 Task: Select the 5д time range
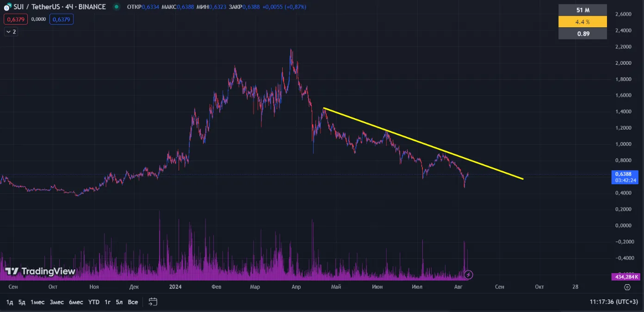point(22,302)
